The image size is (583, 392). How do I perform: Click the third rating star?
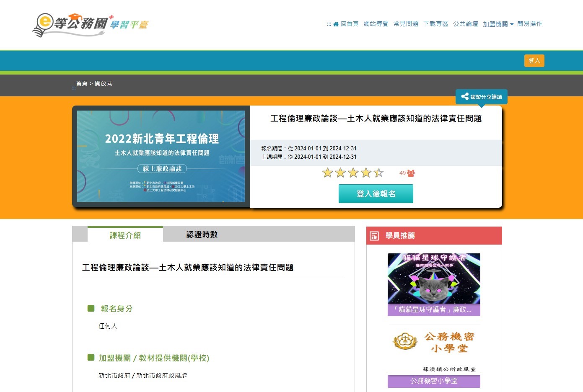point(353,173)
